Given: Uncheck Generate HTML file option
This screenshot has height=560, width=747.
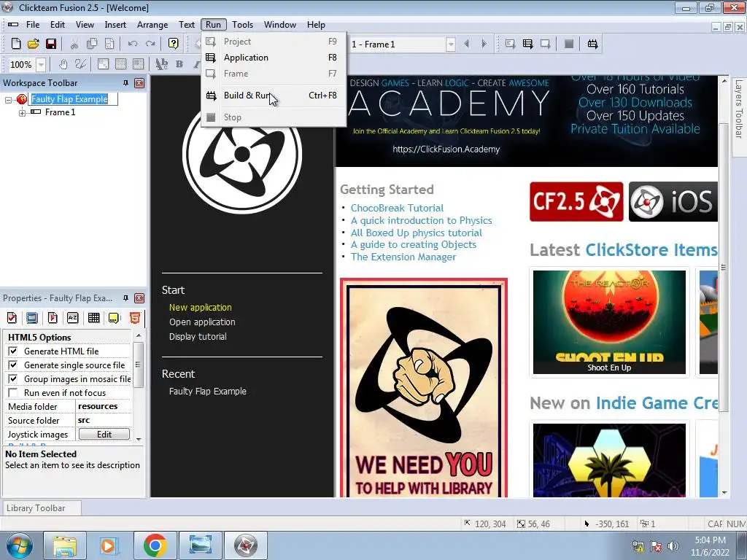Looking at the screenshot, I should pos(13,351).
